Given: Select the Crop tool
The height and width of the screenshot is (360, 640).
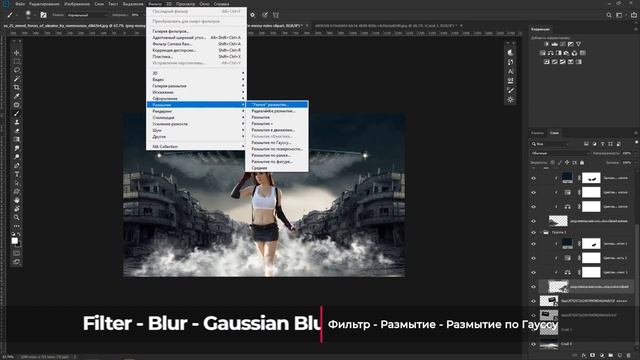Looking at the screenshot, I should (17, 87).
